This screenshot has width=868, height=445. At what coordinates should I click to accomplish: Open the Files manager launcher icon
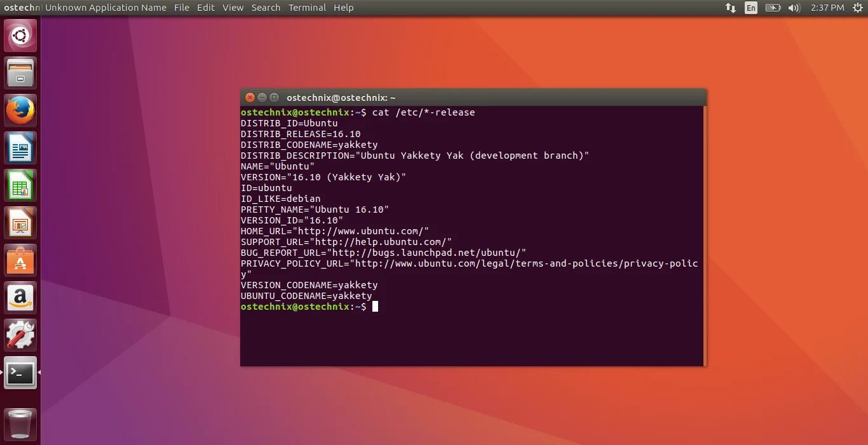coord(20,73)
